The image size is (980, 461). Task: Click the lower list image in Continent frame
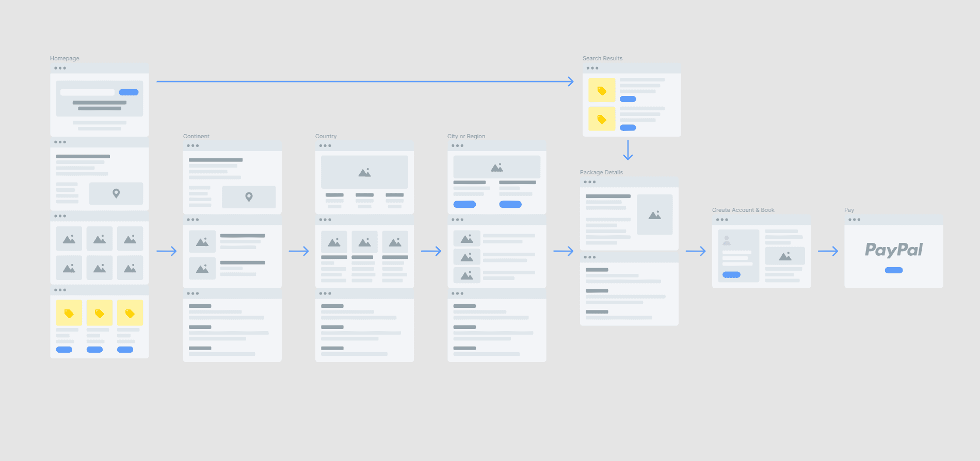click(x=202, y=268)
